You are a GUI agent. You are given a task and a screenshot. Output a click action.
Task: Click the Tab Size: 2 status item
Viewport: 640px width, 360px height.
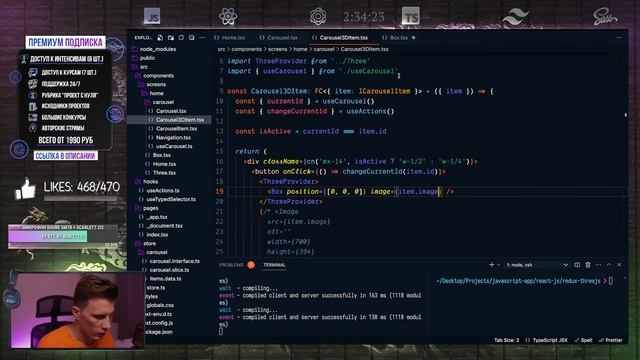(x=507, y=340)
